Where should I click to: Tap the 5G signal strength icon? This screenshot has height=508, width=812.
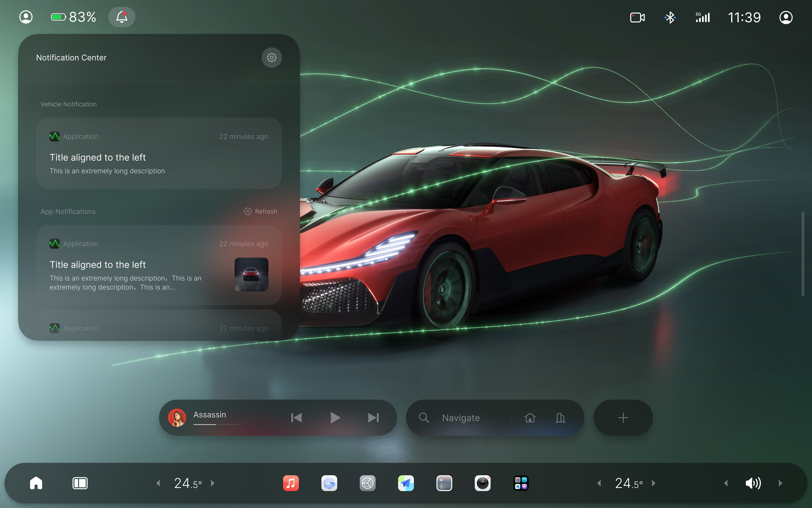(703, 17)
